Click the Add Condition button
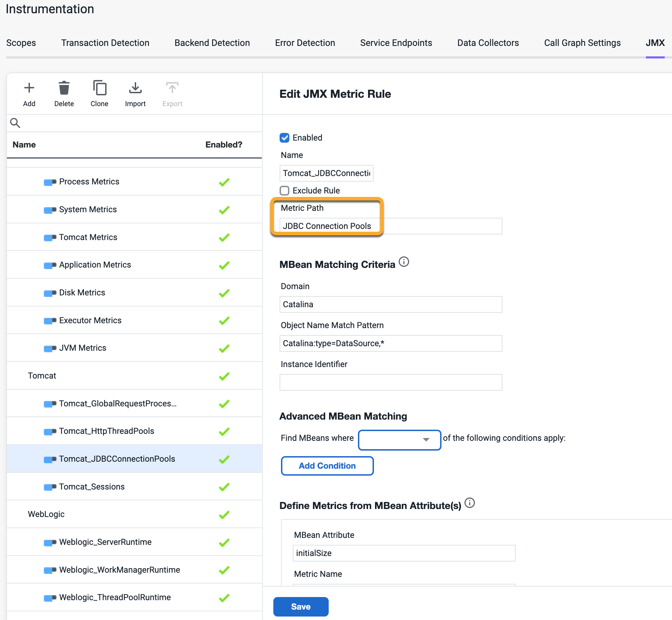 click(x=327, y=466)
